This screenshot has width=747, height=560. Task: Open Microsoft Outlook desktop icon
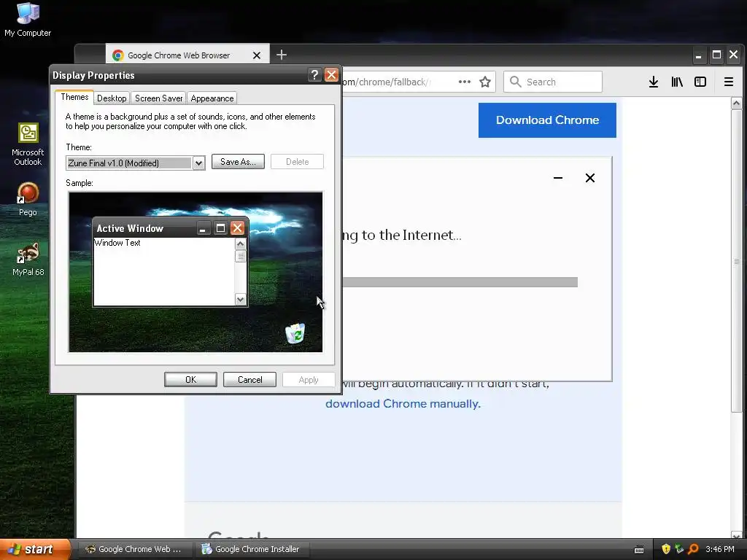pos(28,144)
